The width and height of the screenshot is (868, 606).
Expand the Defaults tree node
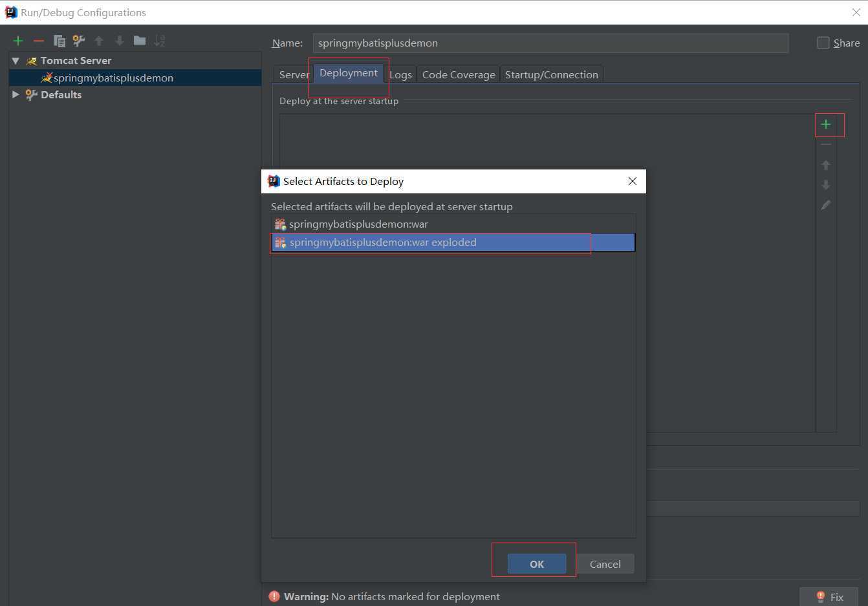(16, 94)
